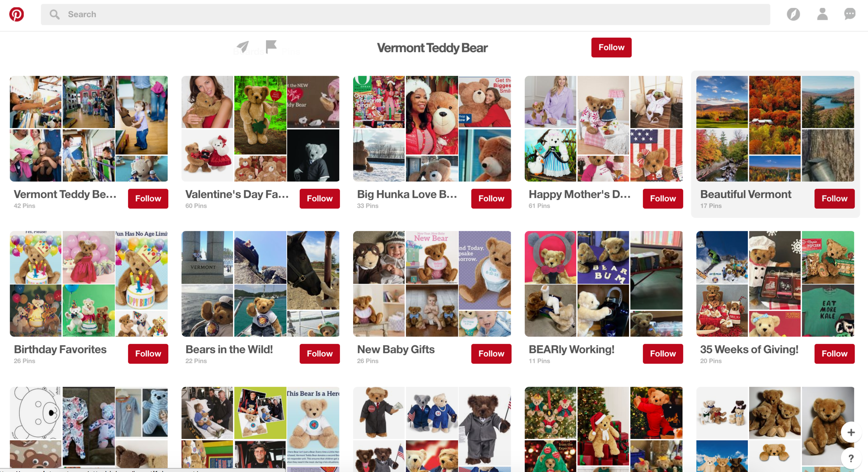868x472 pixels.
Task: Follow the 35 Weeks of Giving board
Action: click(834, 354)
